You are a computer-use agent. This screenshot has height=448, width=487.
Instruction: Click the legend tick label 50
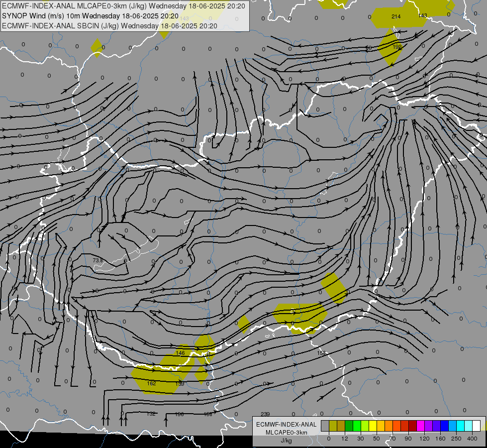coord(376,439)
